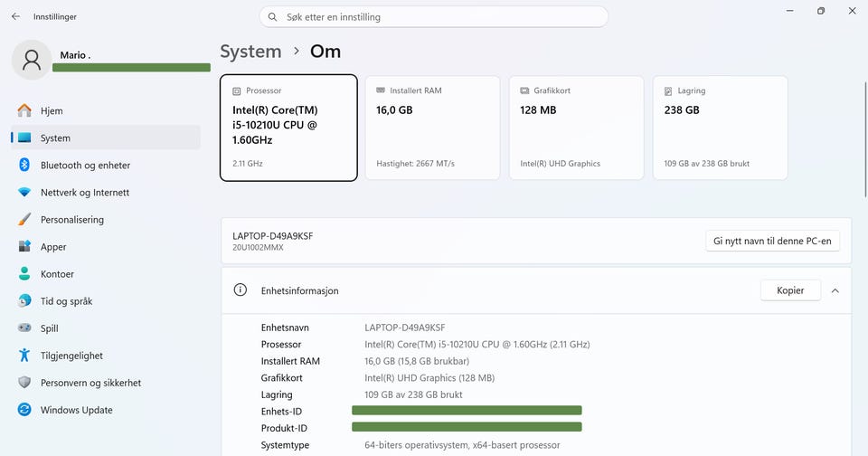This screenshot has height=456, width=868.
Task: Click the Søk etter en innstilling field
Action: pyautogui.click(x=433, y=17)
